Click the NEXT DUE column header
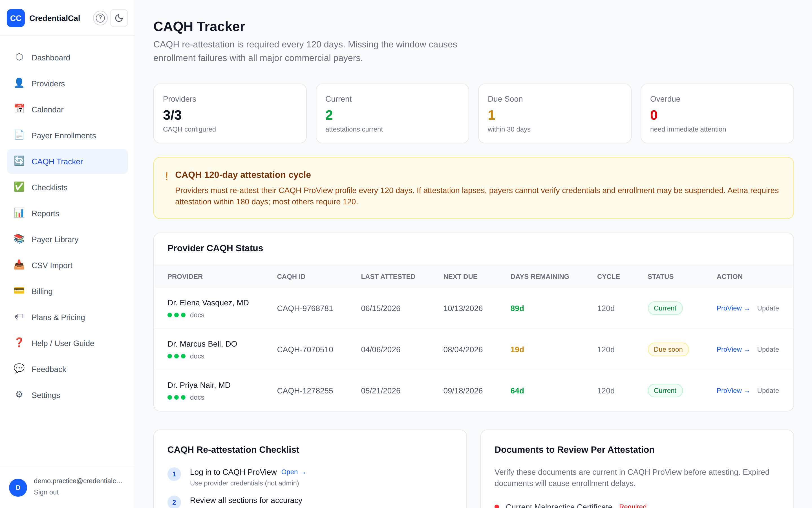812x508 pixels. coord(460,277)
